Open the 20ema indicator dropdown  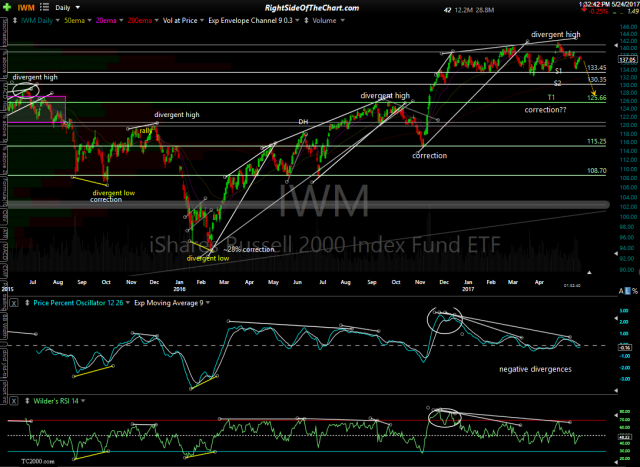(x=122, y=20)
